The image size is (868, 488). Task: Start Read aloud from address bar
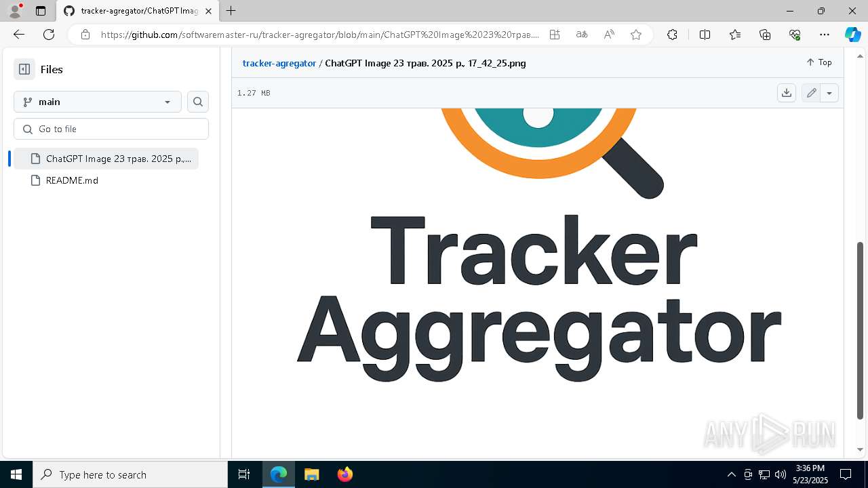(609, 35)
